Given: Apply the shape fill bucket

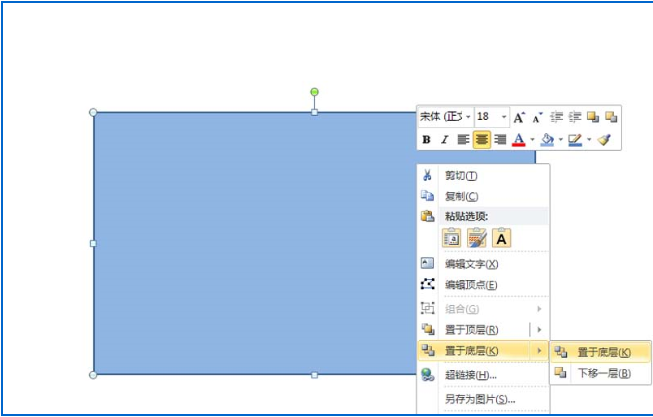Looking at the screenshot, I should pyautogui.click(x=547, y=140).
